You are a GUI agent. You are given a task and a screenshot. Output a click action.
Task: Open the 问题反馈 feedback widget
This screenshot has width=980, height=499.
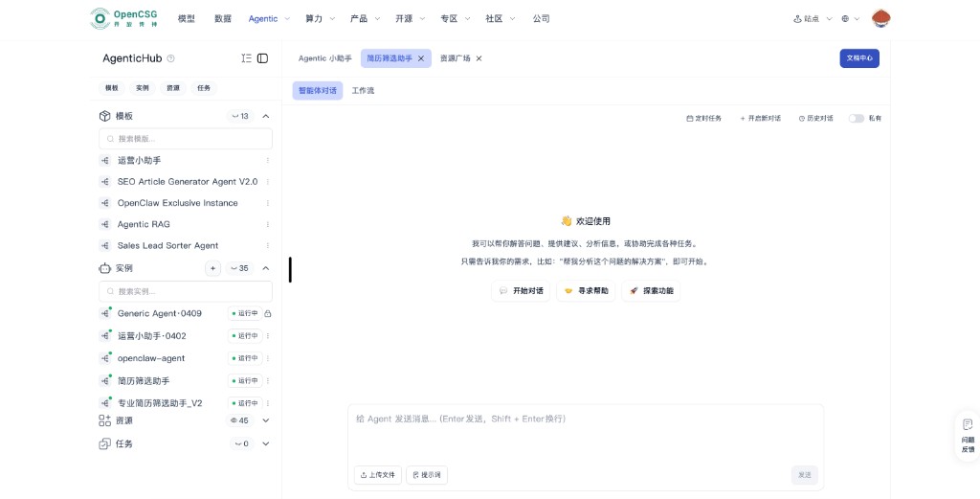[967, 436]
